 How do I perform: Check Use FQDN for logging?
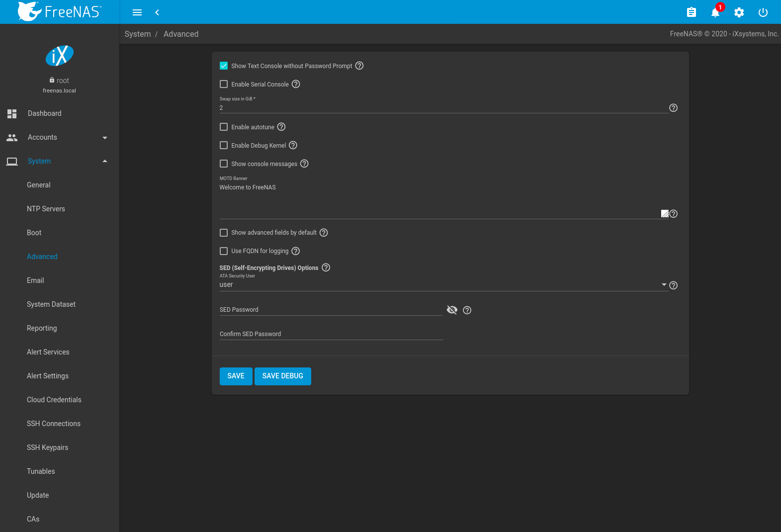224,251
